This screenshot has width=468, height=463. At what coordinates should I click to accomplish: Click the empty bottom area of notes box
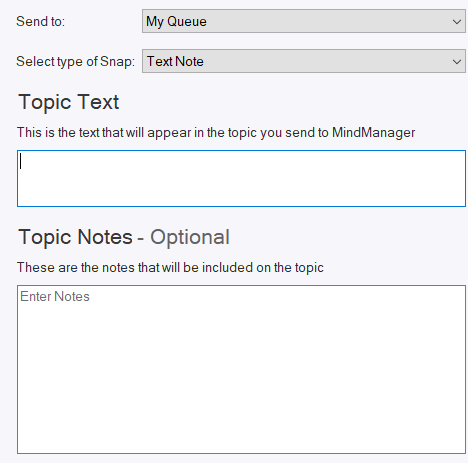[x=241, y=427]
